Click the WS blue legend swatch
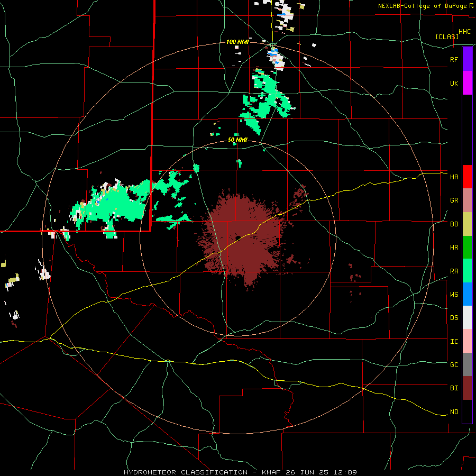This screenshot has height=476, width=476. click(x=467, y=294)
